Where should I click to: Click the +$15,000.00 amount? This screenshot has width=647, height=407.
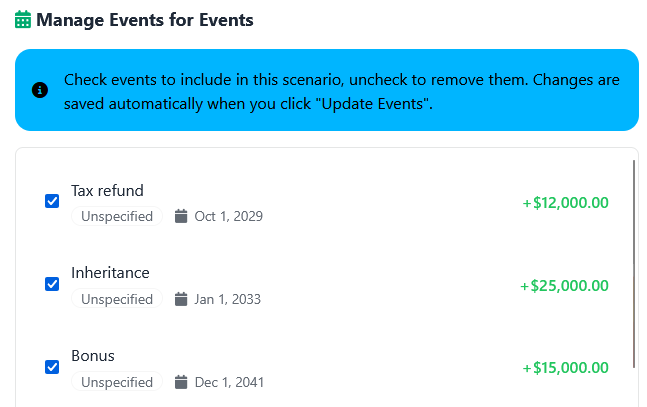coord(565,369)
